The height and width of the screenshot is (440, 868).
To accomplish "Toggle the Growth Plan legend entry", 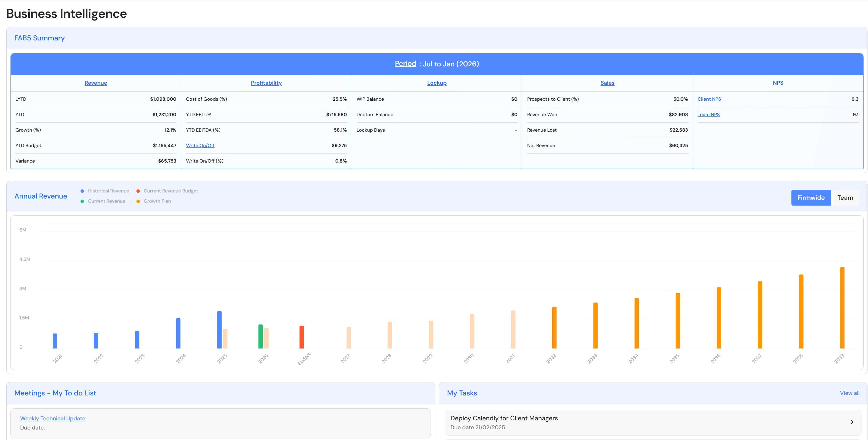I will tap(157, 201).
